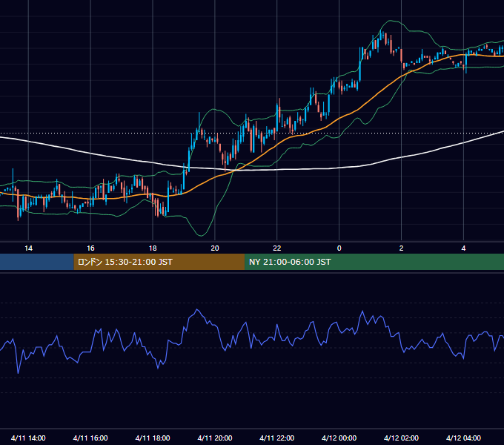
Task: Click the 4/12 04:00 time label
Action: [463, 438]
